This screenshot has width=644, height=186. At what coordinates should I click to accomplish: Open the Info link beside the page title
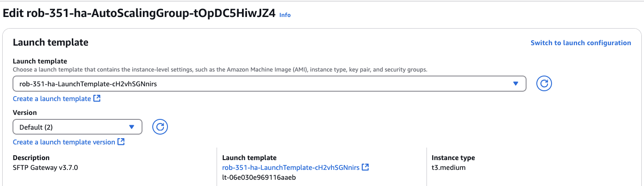285,15
